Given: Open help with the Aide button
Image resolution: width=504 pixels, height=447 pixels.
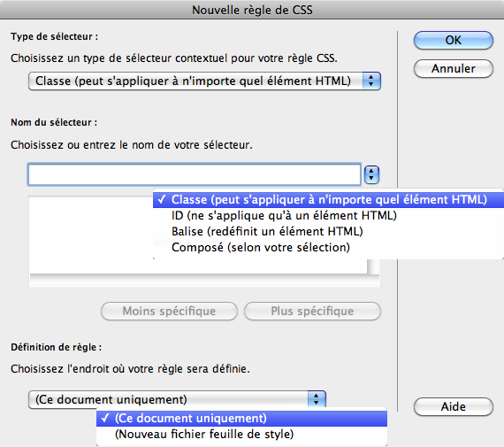Looking at the screenshot, I should [x=454, y=407].
